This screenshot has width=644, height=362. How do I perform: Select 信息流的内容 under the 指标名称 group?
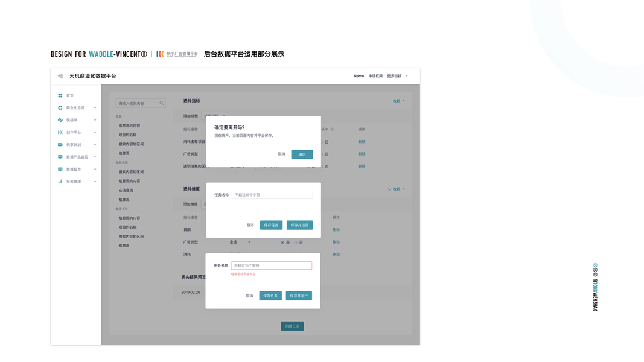pos(129,181)
